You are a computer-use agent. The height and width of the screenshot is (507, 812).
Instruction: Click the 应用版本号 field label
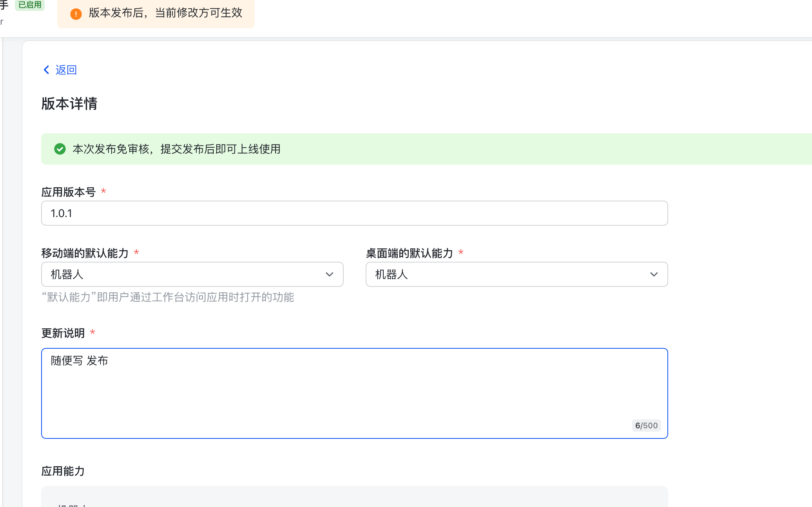69,192
